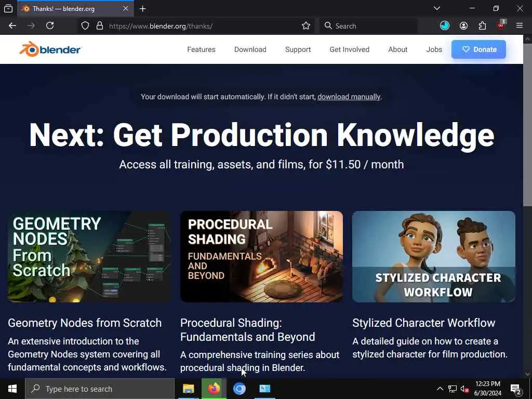The height and width of the screenshot is (399, 532).
Task: Open File Explorer from the taskbar
Action: pyautogui.click(x=188, y=389)
